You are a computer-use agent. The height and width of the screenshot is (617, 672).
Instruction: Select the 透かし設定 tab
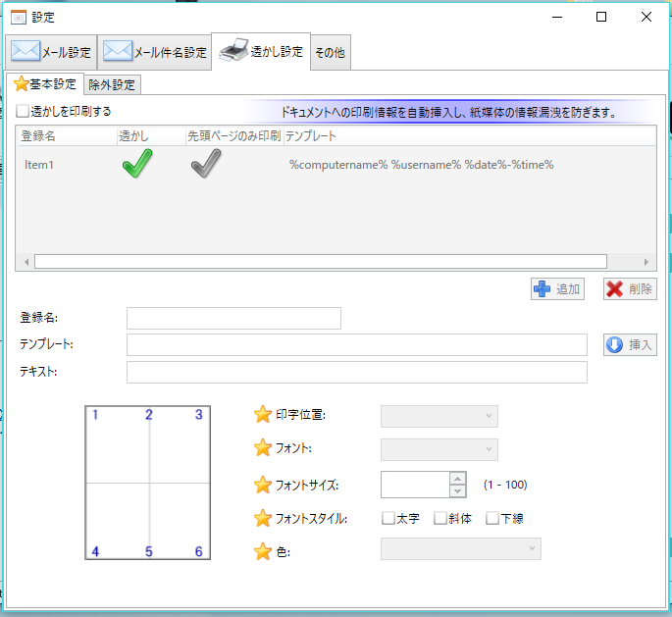(261, 51)
